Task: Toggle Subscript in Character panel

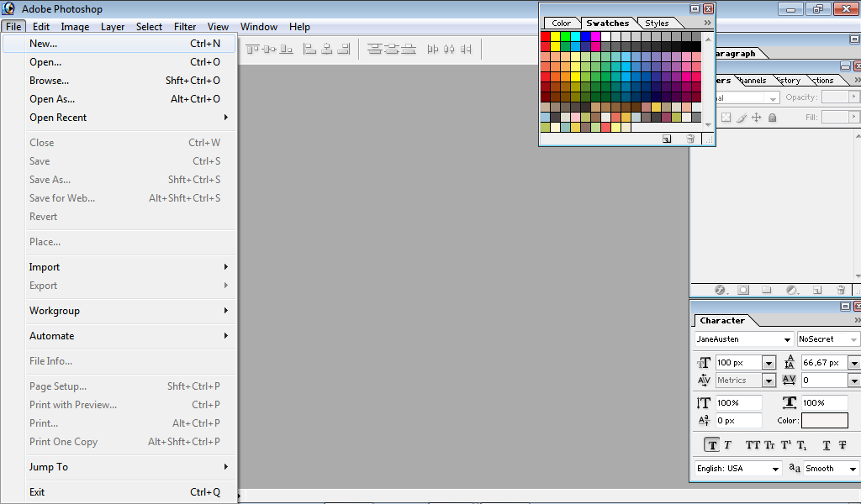Action: point(801,444)
